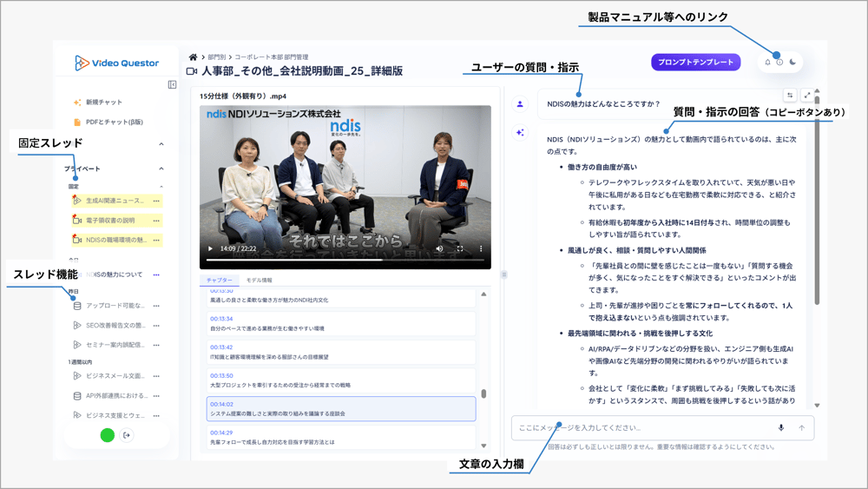Play the video with the play button
Viewport: 868px width, 489px height.
pos(210,248)
